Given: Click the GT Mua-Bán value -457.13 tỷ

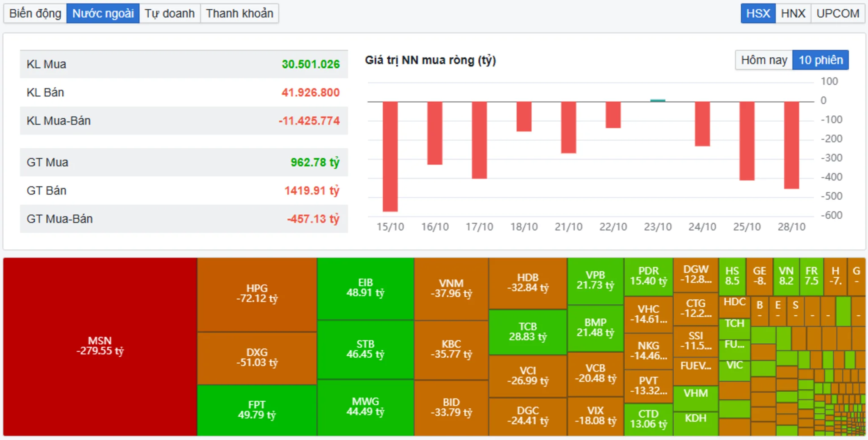Looking at the screenshot, I should (x=313, y=219).
